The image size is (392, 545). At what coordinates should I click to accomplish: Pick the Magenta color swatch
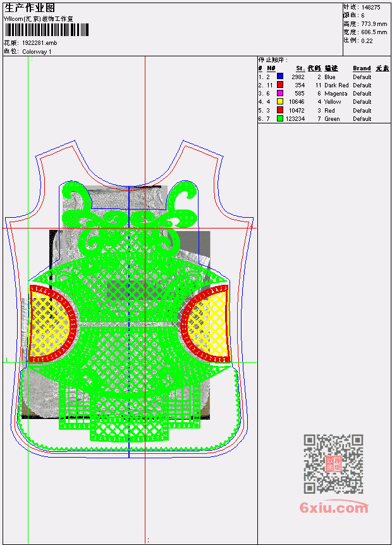pyautogui.click(x=280, y=93)
